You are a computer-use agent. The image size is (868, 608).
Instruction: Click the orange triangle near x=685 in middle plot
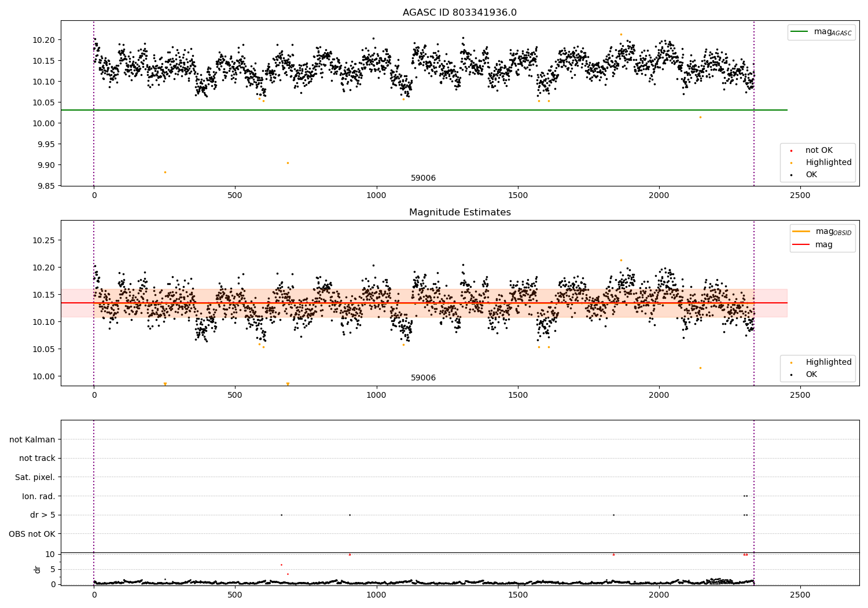(288, 384)
